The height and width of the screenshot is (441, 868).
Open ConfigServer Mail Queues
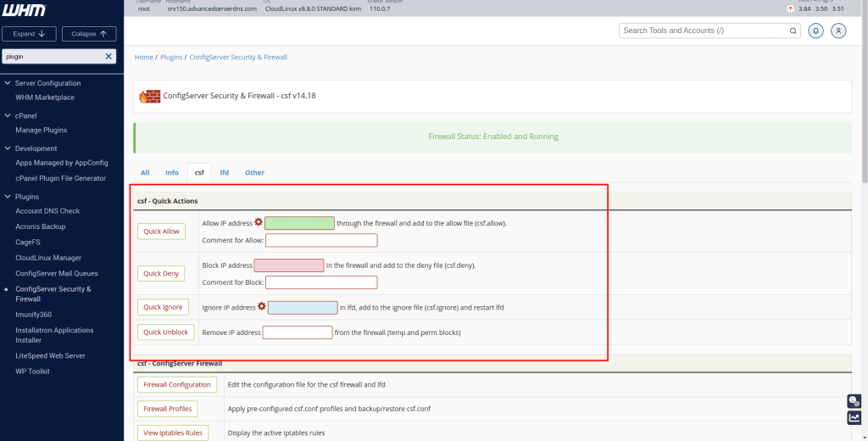point(57,273)
